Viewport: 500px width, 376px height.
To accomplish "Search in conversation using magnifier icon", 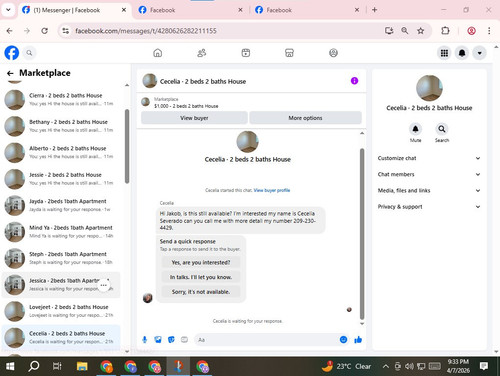I will click(442, 129).
